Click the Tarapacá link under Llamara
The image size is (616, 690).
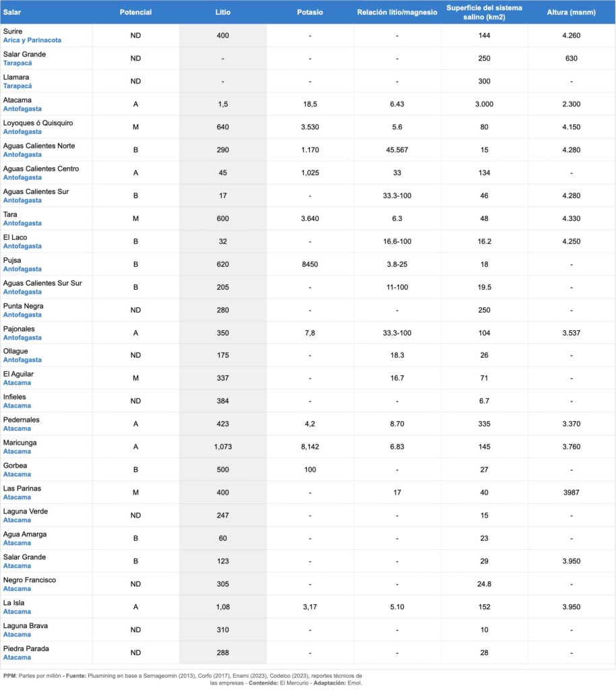(18, 86)
